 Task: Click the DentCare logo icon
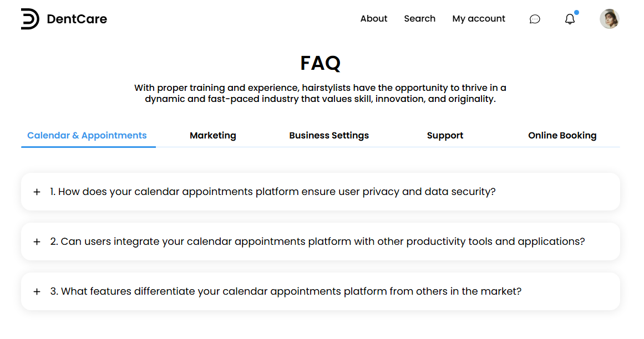[x=30, y=19]
